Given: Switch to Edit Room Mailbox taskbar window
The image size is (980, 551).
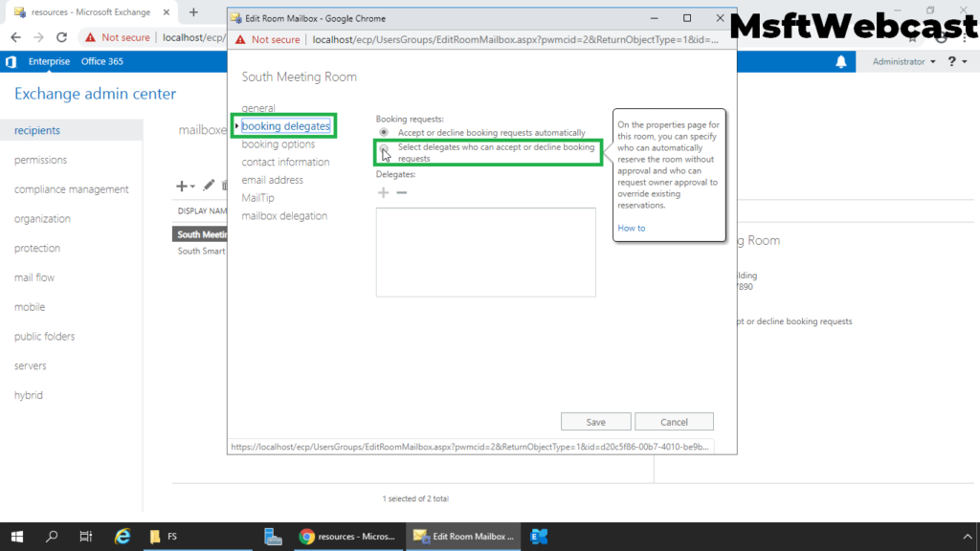Looking at the screenshot, I should pos(463,536).
